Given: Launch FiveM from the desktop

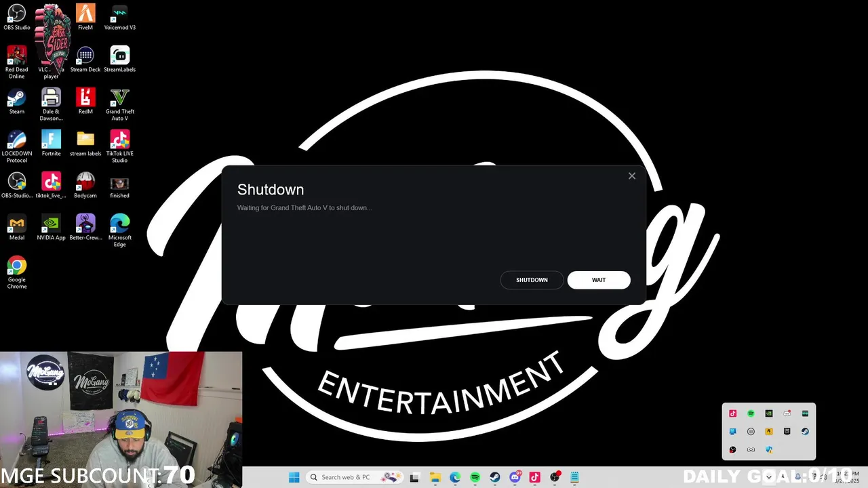Looking at the screenshot, I should (85, 18).
